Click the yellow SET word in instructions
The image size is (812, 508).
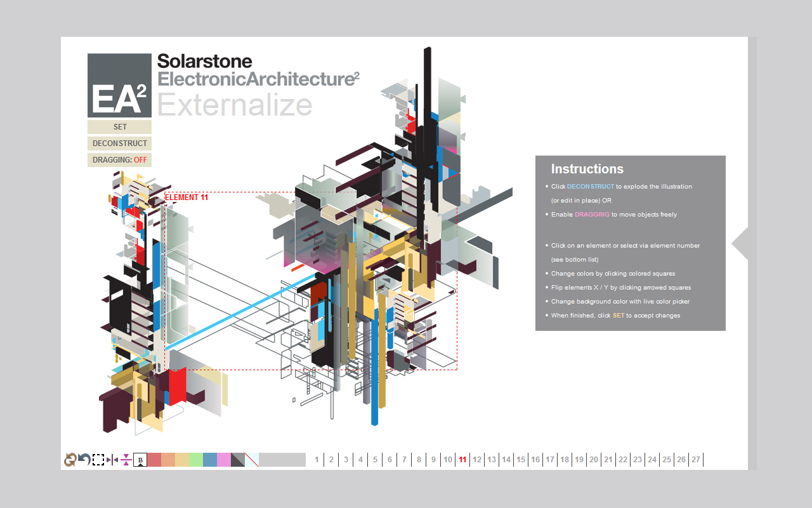pos(619,316)
